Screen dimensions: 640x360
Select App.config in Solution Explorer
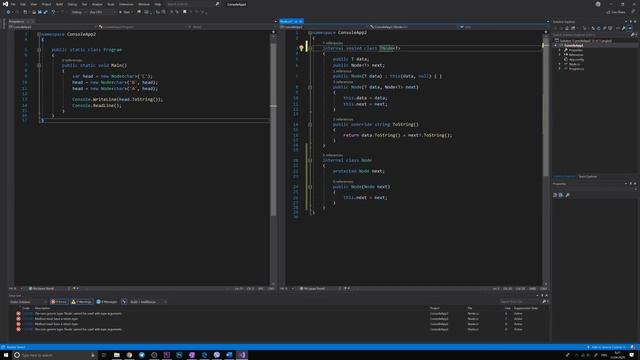(x=576, y=60)
